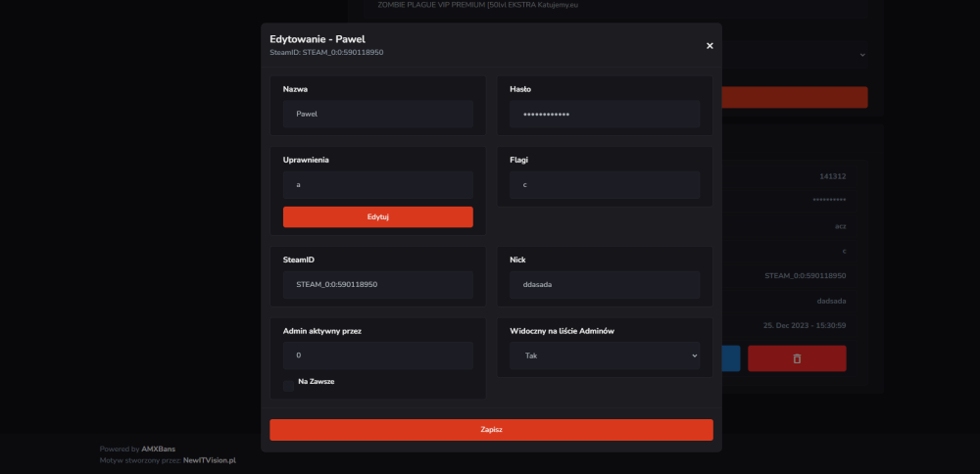Click the background flags value acz
Image resolution: width=980 pixels, height=474 pixels.
(841, 226)
